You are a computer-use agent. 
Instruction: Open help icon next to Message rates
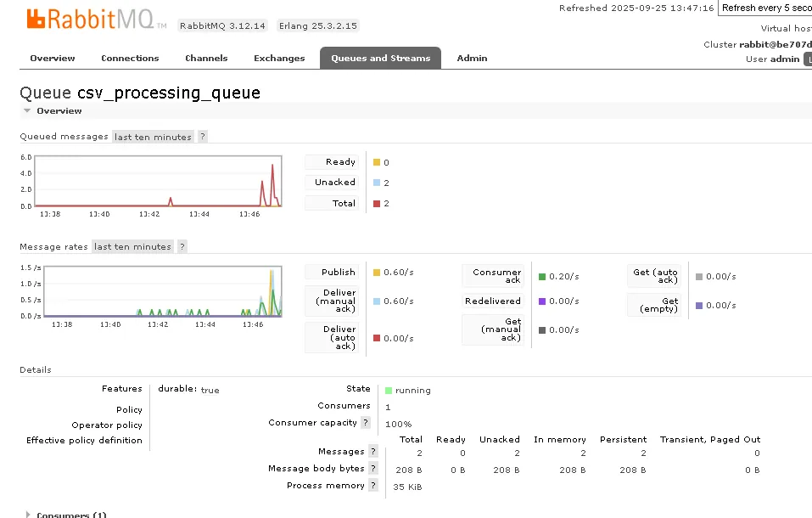coord(182,246)
